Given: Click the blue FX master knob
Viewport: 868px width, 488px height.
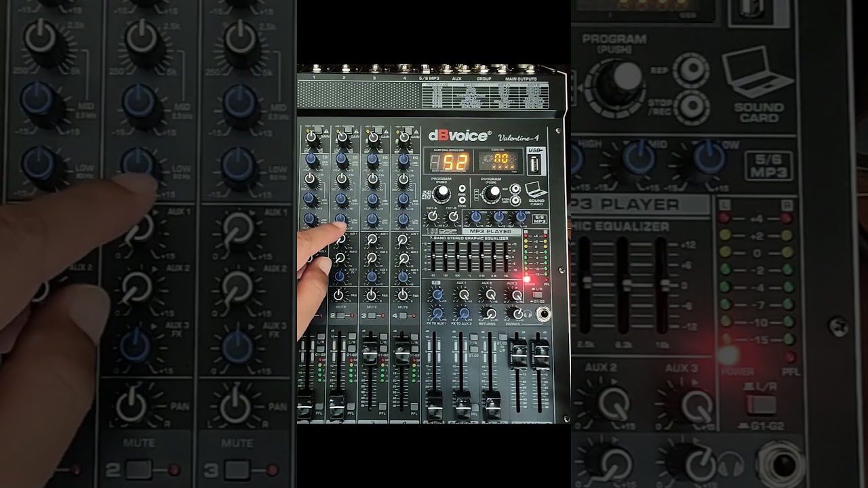Looking at the screenshot, I should (x=437, y=293).
